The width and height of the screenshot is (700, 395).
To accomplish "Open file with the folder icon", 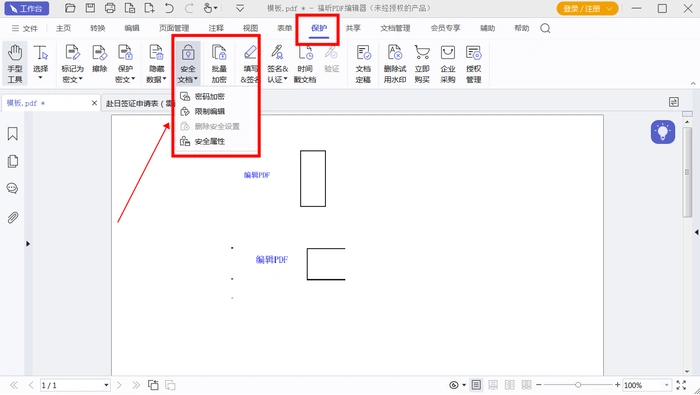I will [x=70, y=8].
